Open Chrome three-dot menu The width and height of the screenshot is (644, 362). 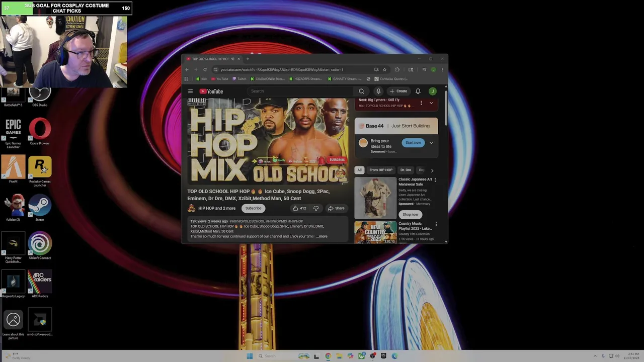click(442, 69)
